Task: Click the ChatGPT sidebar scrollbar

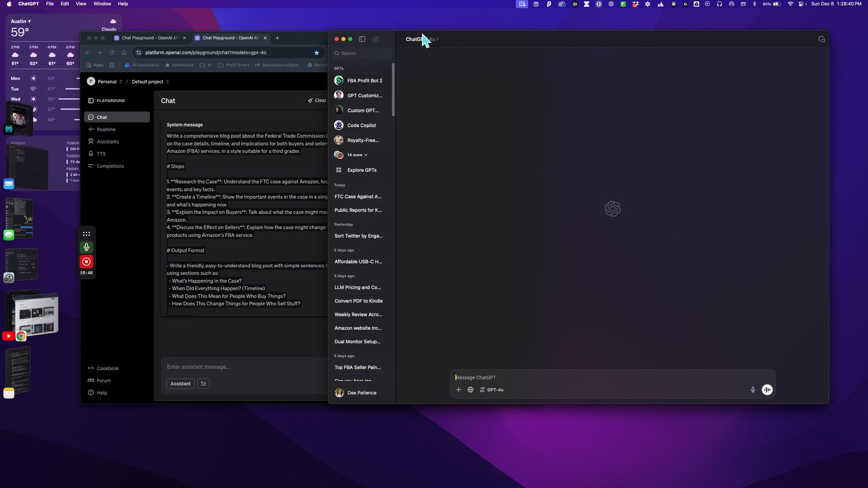Action: point(393,89)
